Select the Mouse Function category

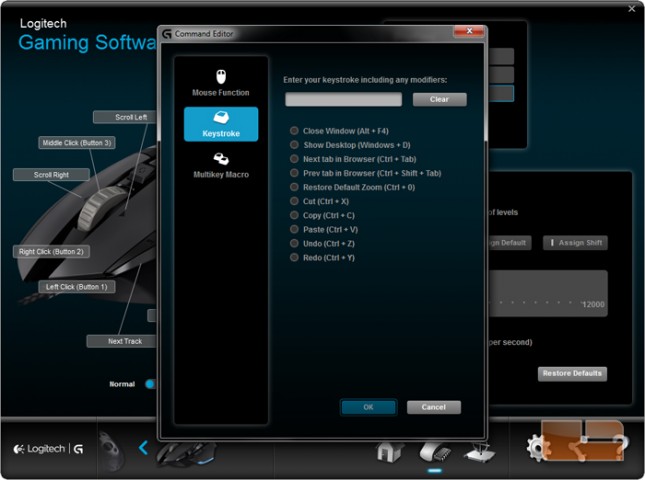(221, 84)
